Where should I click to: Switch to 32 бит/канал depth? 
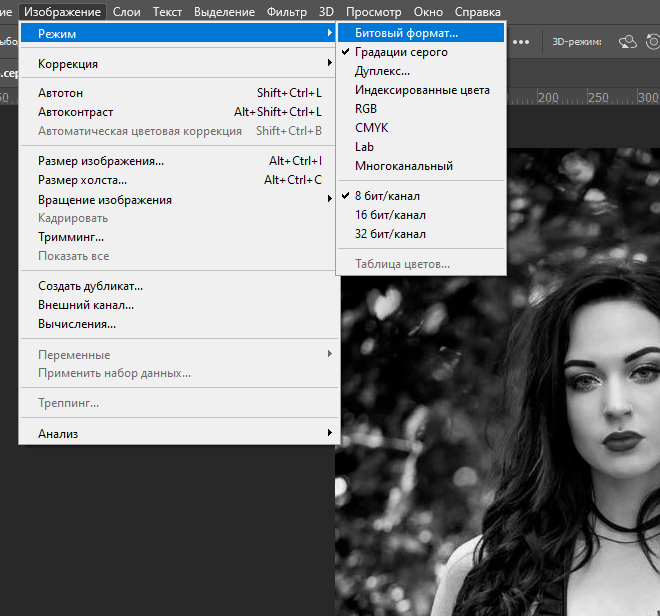[390, 234]
